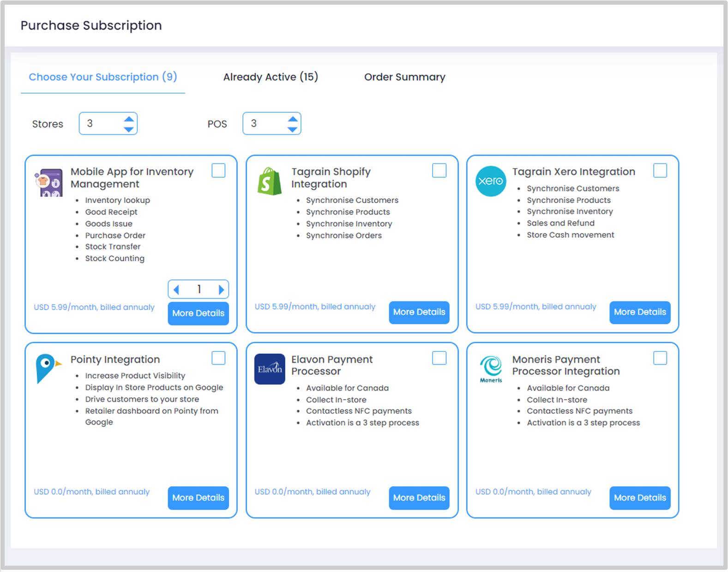Click the Shopify logo icon
Screen dimensions: 728x572
tap(270, 181)
